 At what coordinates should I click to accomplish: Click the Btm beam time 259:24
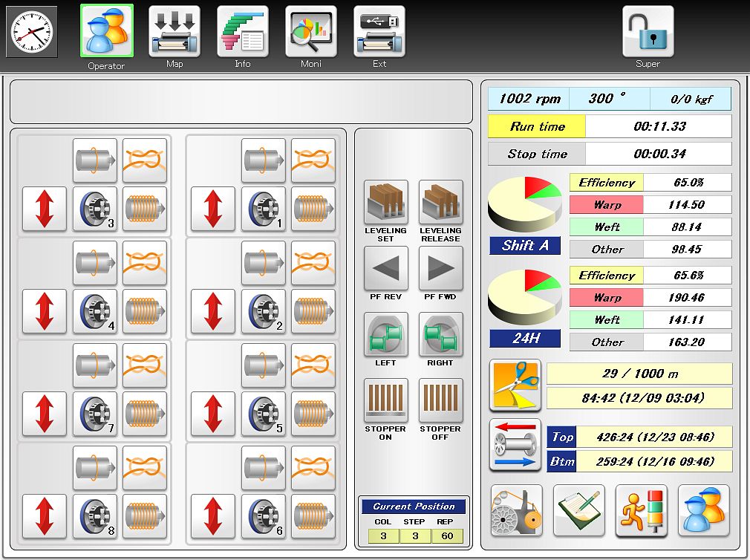[x=654, y=461]
